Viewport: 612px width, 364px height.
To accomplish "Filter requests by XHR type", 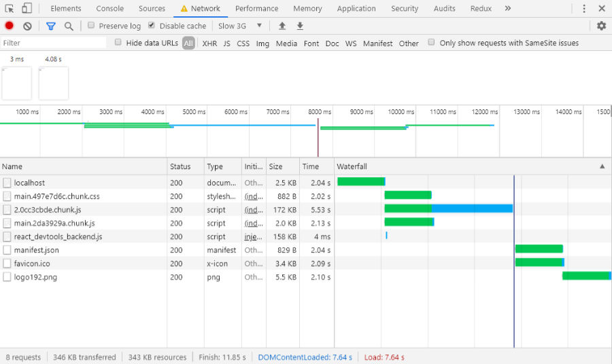I will click(x=209, y=43).
